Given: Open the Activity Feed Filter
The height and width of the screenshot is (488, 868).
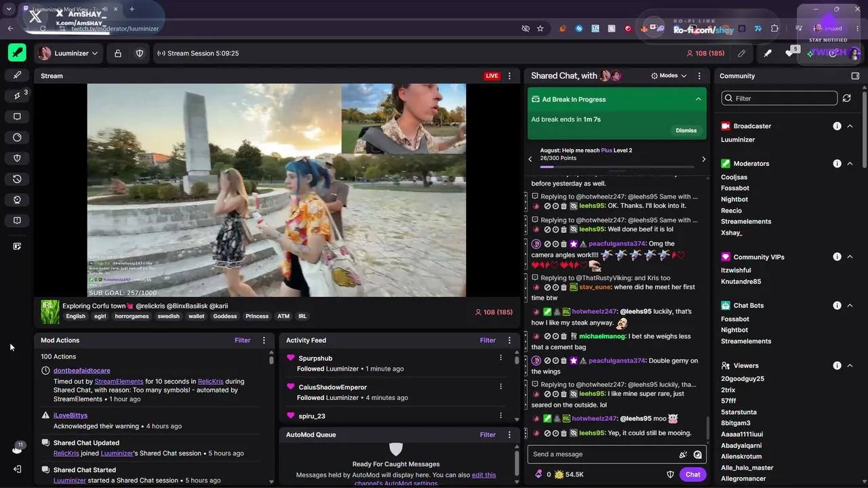Looking at the screenshot, I should (488, 340).
